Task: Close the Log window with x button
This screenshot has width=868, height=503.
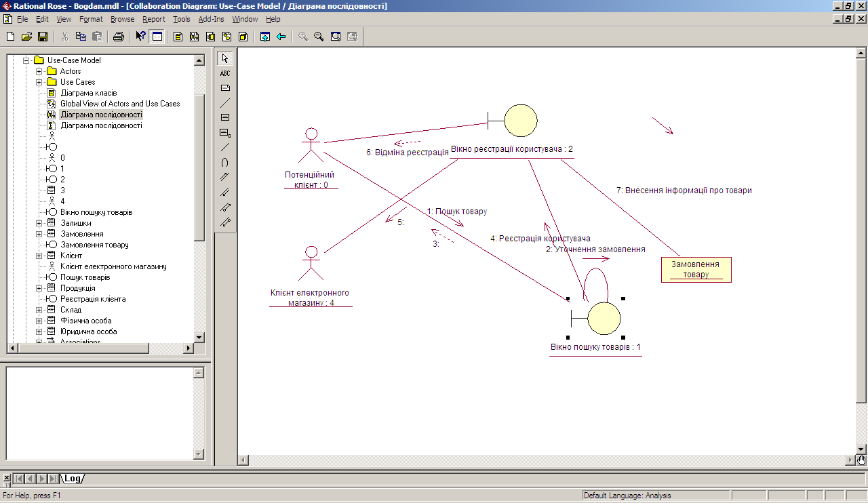Action: pyautogui.click(x=7, y=478)
